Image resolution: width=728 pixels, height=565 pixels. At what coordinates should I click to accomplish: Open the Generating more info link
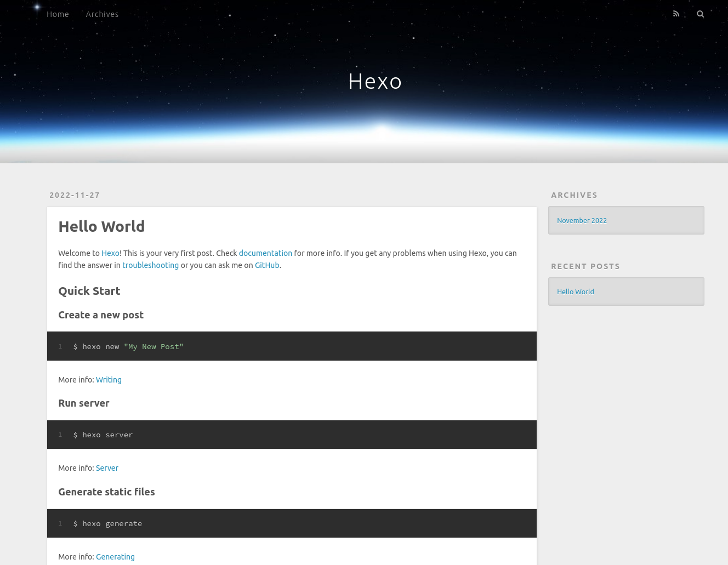click(115, 557)
